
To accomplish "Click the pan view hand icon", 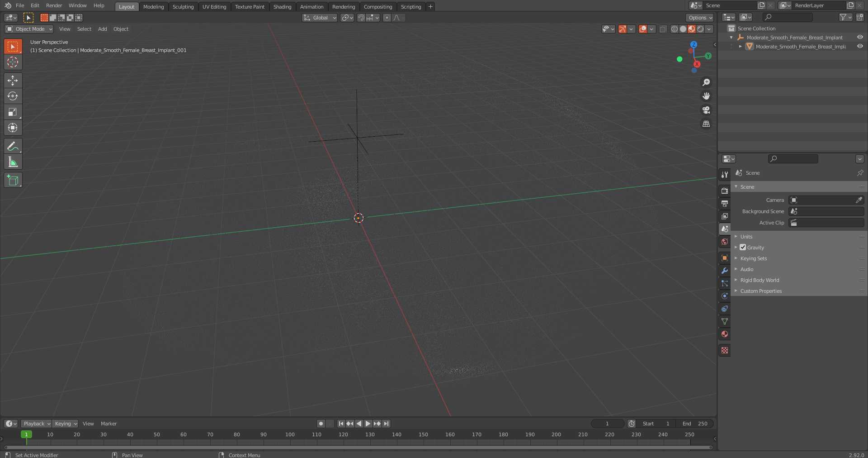I will pos(706,96).
